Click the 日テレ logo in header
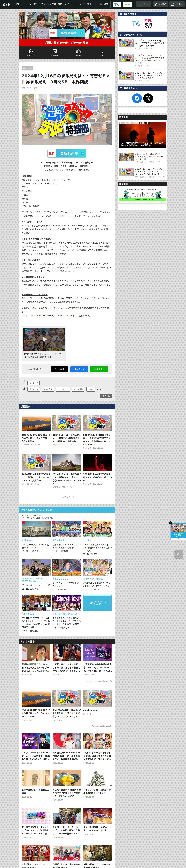186x868 pixels. coord(6,4)
